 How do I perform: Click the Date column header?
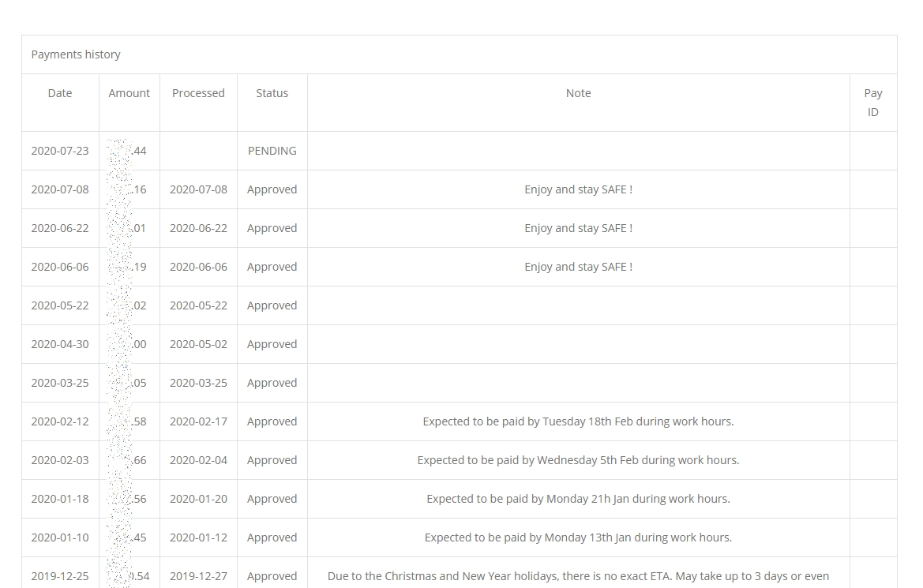(x=60, y=93)
